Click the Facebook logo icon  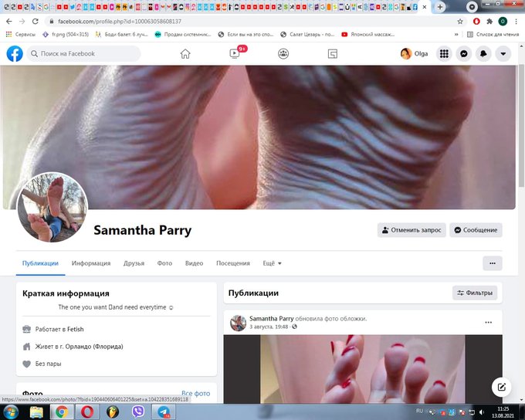15,53
